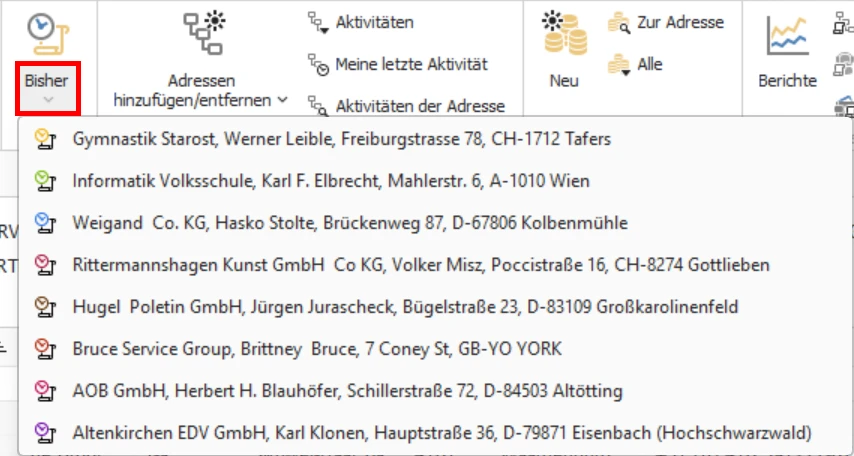The width and height of the screenshot is (854, 456).
Task: Create a new entry with Neu
Action: (564, 81)
